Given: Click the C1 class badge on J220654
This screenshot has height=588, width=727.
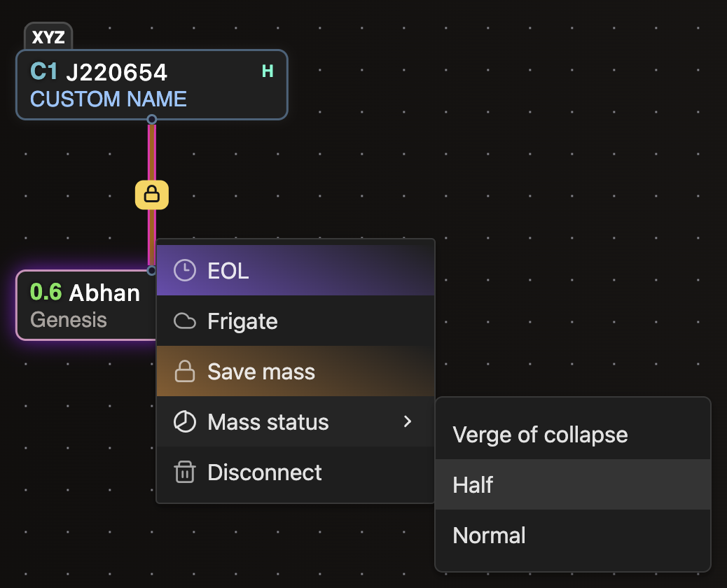Looking at the screenshot, I should click(43, 71).
